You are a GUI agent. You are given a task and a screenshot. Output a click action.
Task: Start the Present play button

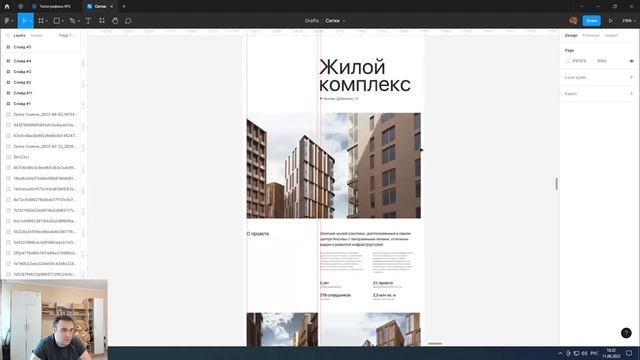coord(611,20)
